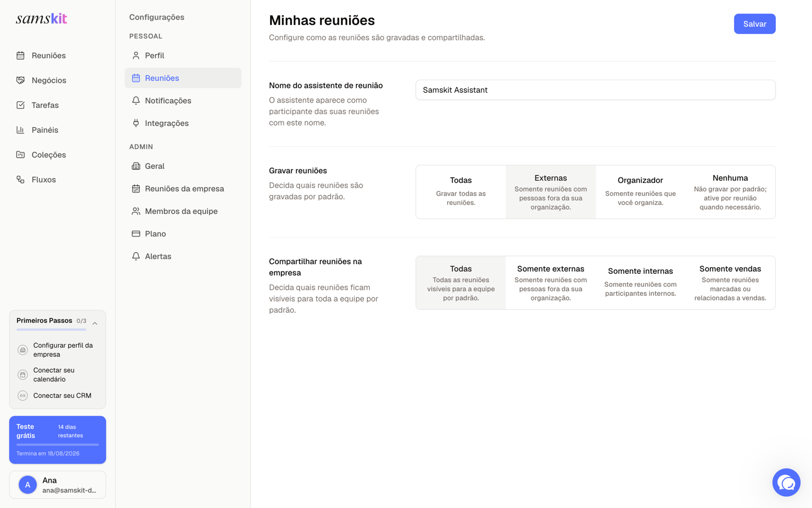Click the Tarefas checkbox icon
Viewport: 812px width, 508px height.
[20, 105]
